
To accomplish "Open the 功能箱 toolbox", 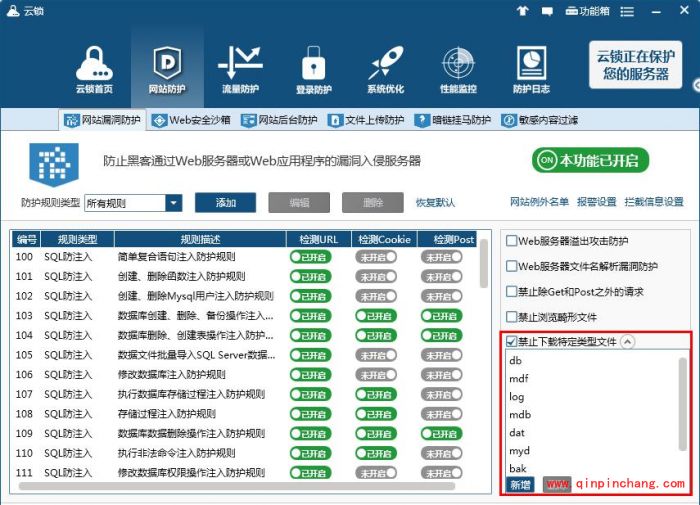I will click(587, 11).
